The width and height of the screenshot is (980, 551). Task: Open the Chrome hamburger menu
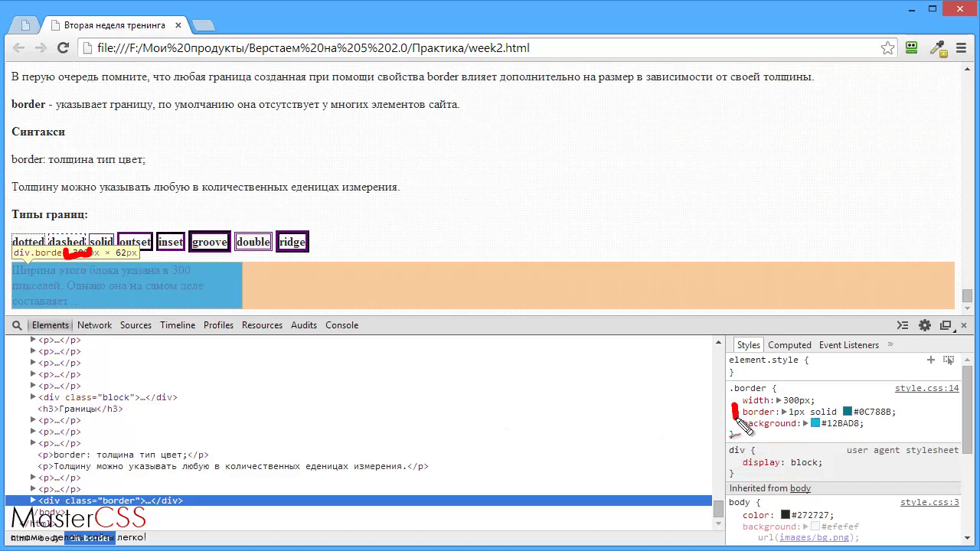[x=962, y=48]
